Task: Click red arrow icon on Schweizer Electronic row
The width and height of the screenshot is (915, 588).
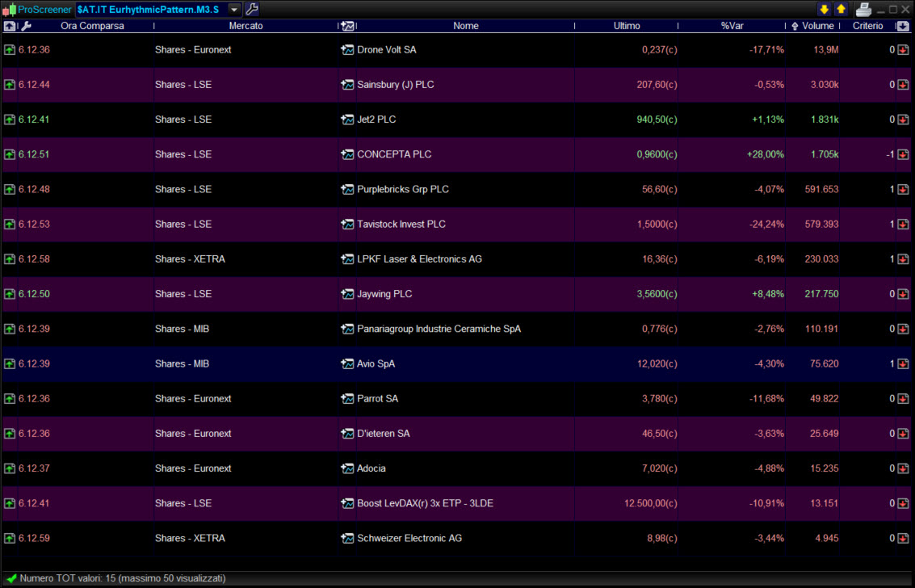Action: point(903,539)
